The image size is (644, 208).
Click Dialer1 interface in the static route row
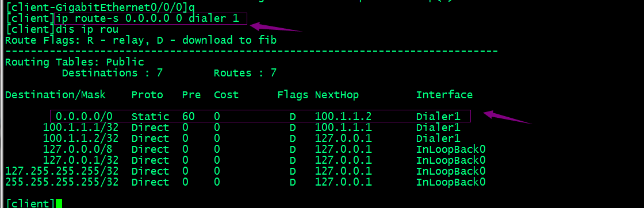click(x=438, y=117)
